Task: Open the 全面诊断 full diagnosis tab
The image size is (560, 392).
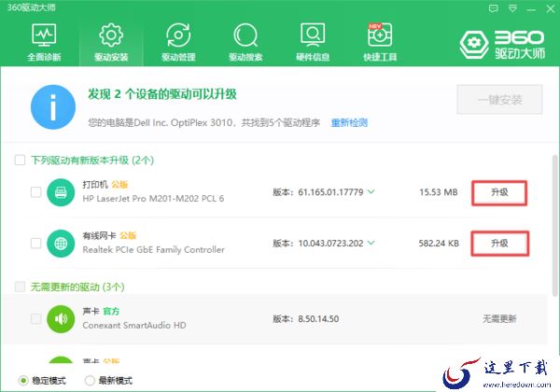Action: (44, 43)
